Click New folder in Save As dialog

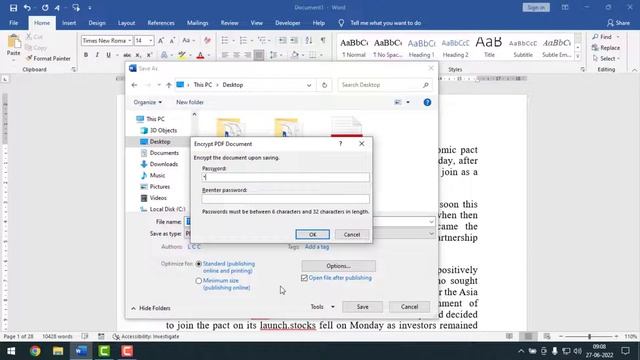(190, 102)
